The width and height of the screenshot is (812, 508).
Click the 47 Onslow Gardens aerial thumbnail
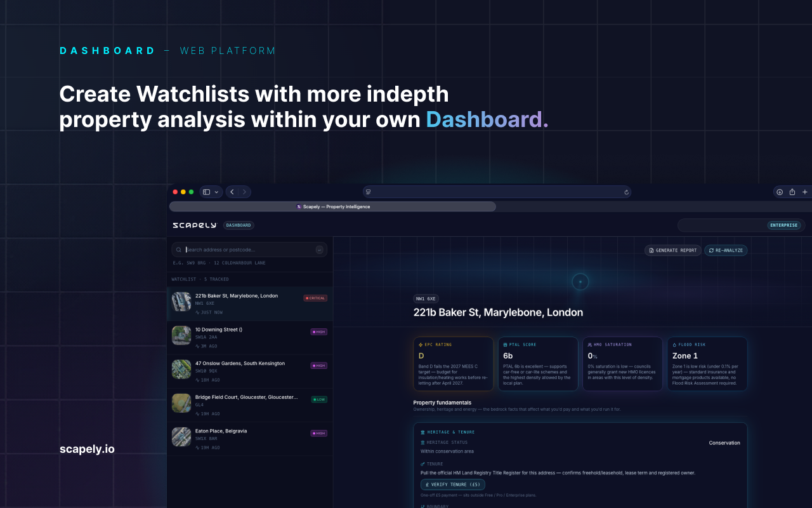click(x=181, y=369)
